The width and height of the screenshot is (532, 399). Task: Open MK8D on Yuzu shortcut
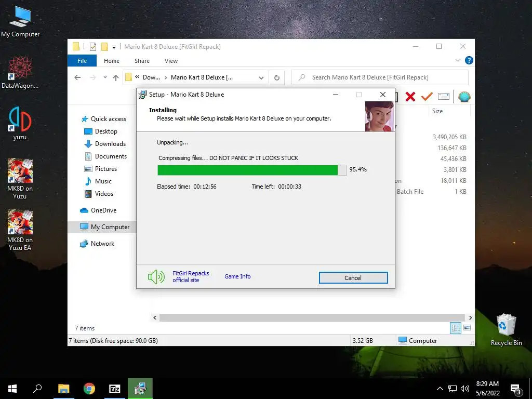(x=20, y=179)
